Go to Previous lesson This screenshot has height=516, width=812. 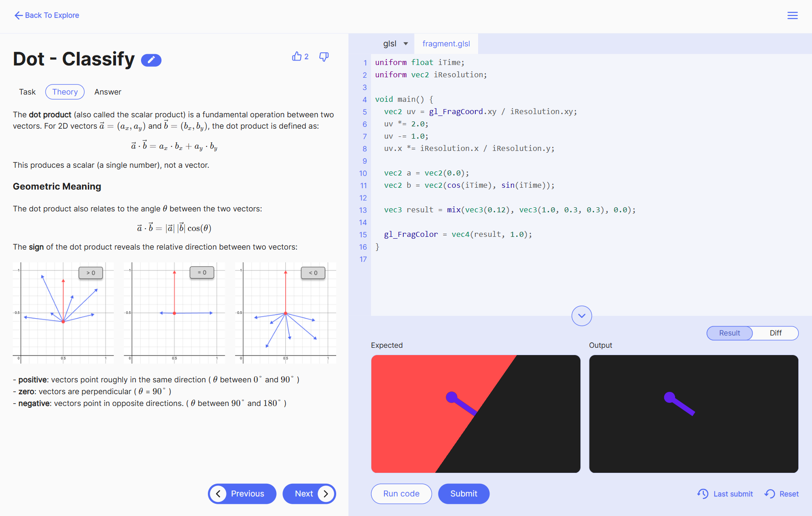[242, 494]
